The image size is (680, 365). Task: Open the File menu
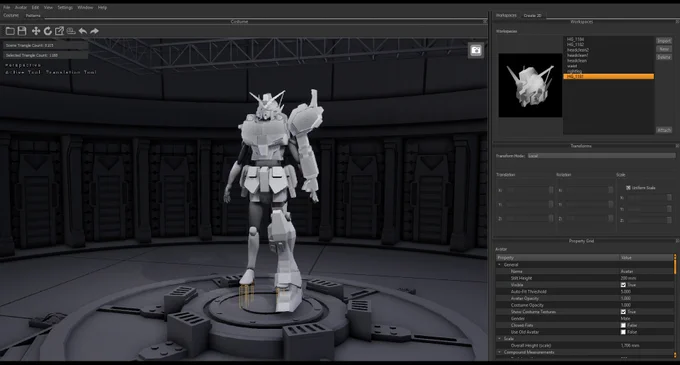tap(7, 7)
